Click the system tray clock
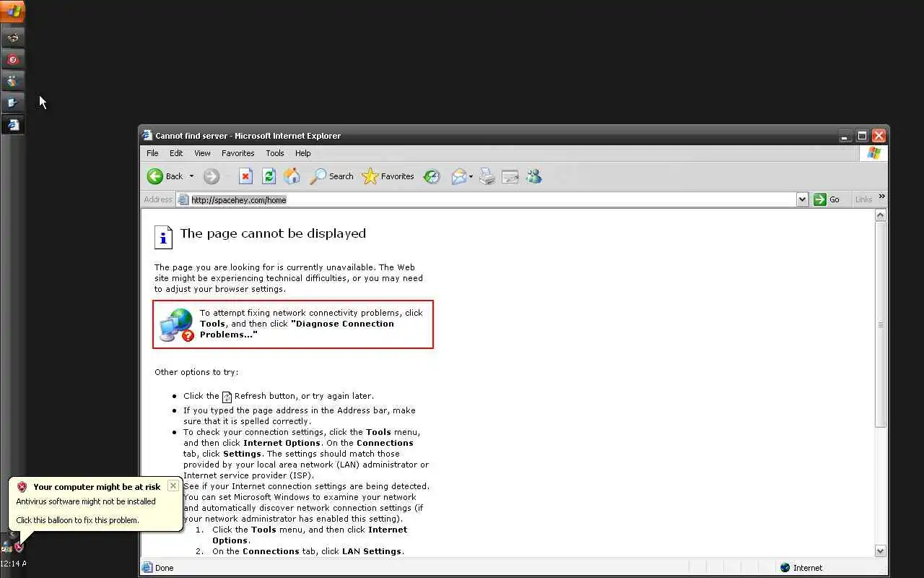 13,564
